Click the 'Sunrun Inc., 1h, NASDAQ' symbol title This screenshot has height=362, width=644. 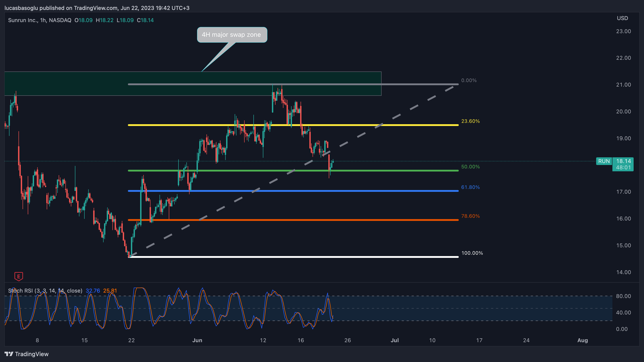coord(39,20)
